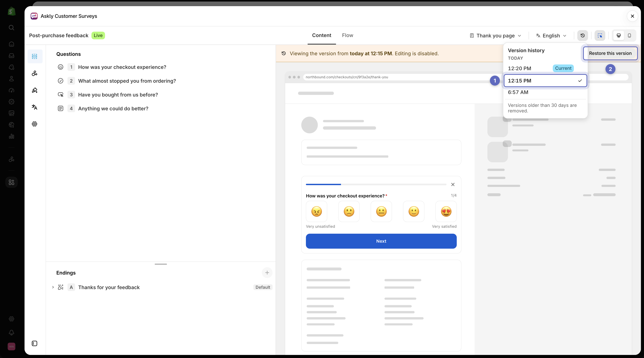Open Shopify home icon in left navigation

coord(11,44)
